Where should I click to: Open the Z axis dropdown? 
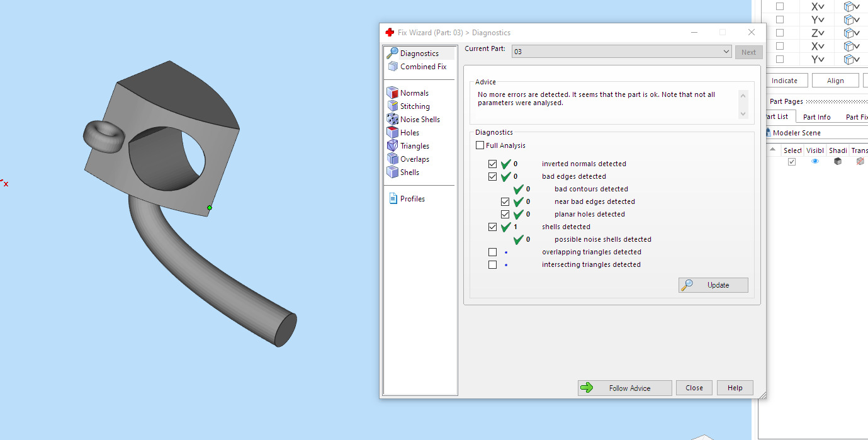818,33
